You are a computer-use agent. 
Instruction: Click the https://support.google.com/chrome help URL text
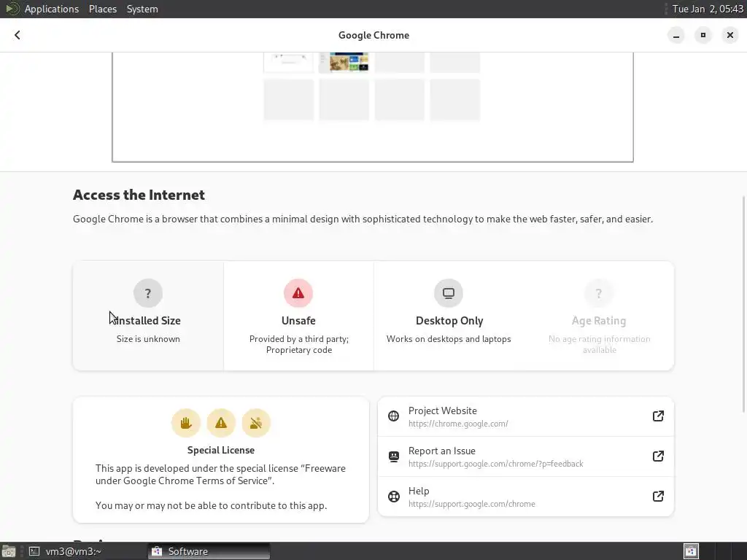472,504
